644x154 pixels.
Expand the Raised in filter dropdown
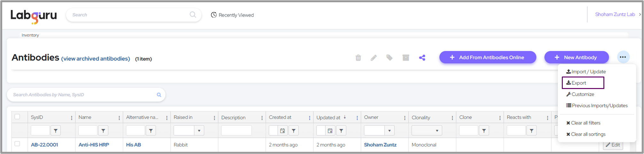pos(199,131)
